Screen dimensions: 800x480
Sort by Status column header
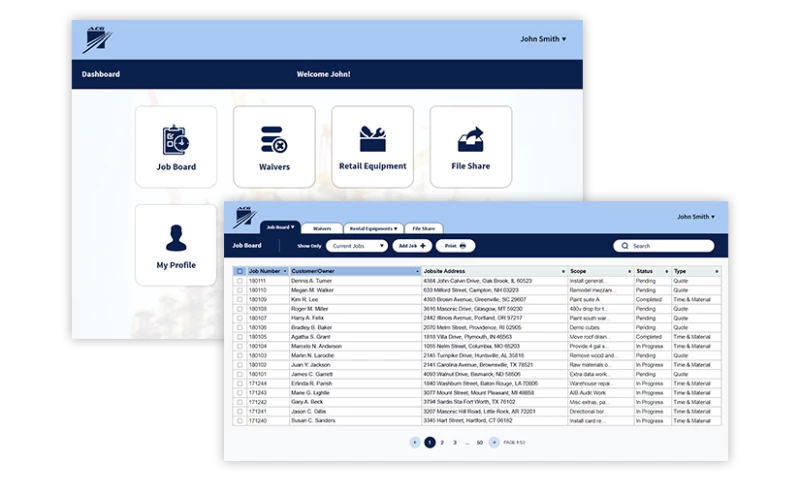[652, 271]
